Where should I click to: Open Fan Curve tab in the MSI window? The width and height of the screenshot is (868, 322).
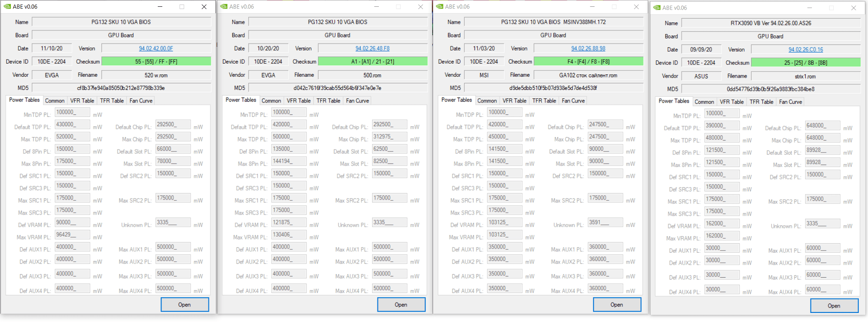pyautogui.click(x=573, y=101)
